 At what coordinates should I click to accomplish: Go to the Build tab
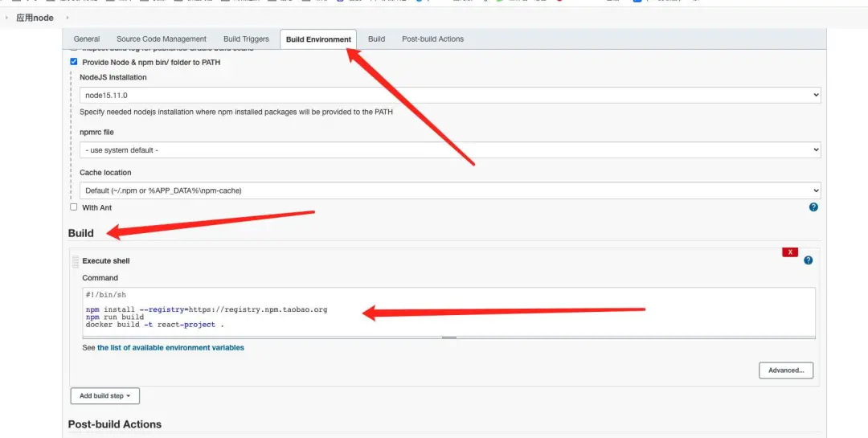(x=376, y=39)
